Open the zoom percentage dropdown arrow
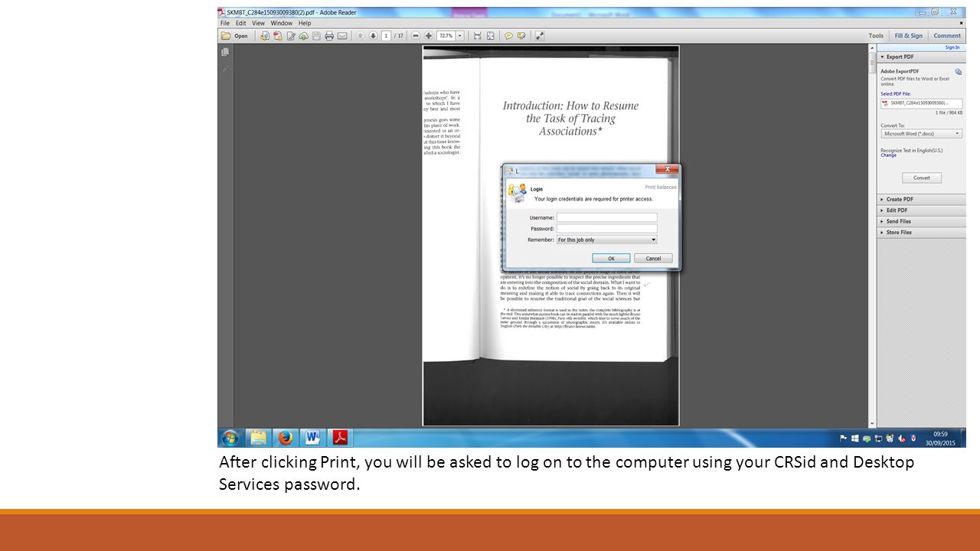 [460, 36]
